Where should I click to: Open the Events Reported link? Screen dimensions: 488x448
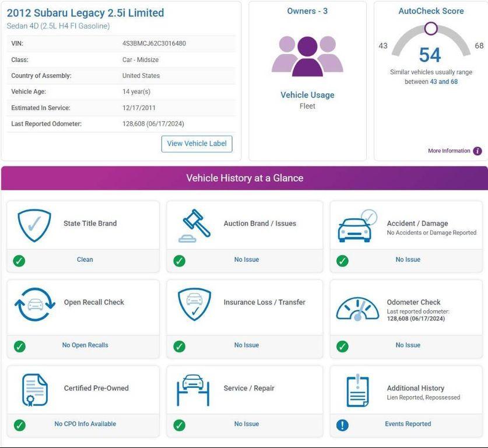coord(408,423)
